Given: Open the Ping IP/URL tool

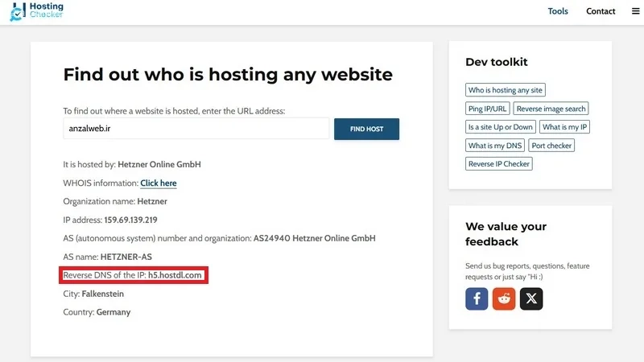Looking at the screenshot, I should (488, 109).
